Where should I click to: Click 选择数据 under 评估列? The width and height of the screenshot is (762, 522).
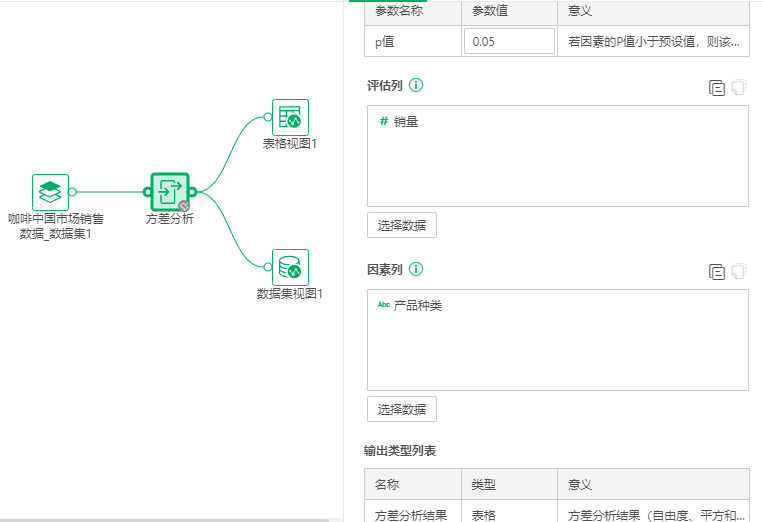coord(402,225)
